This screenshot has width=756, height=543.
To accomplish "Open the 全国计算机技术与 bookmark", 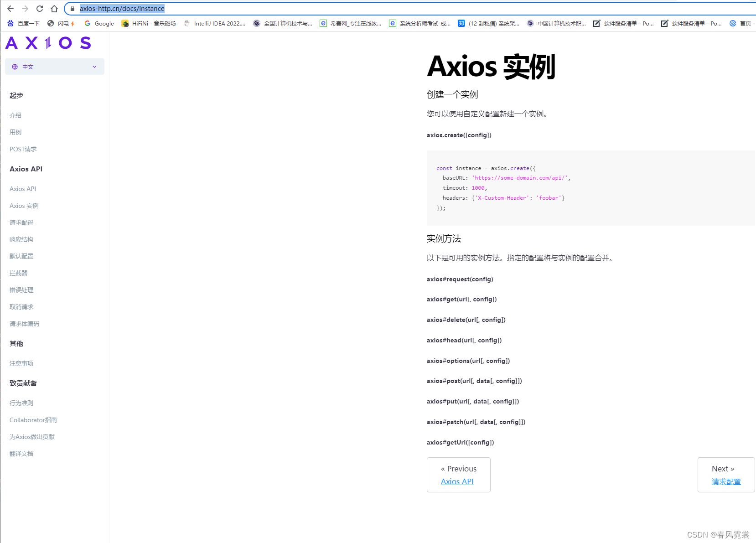I will click(x=283, y=23).
